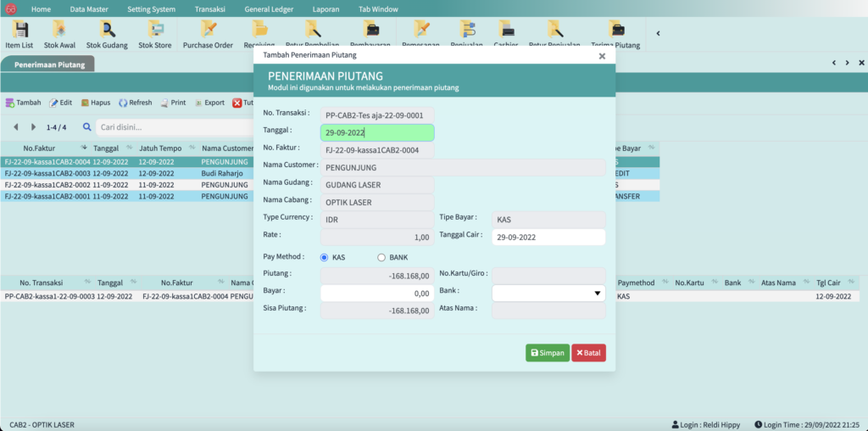The width and height of the screenshot is (868, 431).
Task: Collapse the toolbar using the left chevron
Action: 659,34
